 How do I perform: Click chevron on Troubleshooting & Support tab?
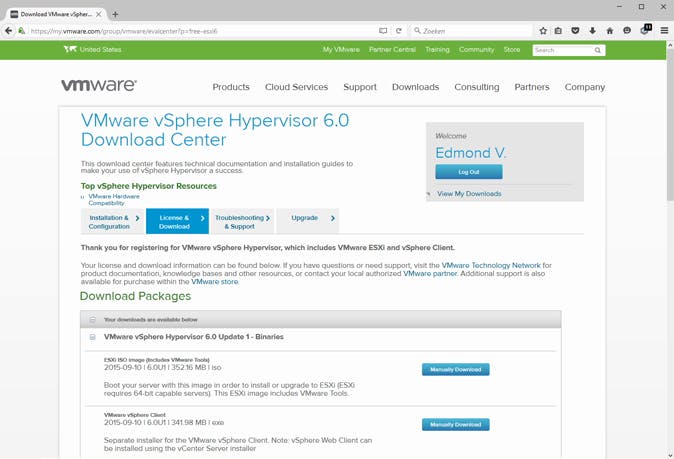(268, 218)
